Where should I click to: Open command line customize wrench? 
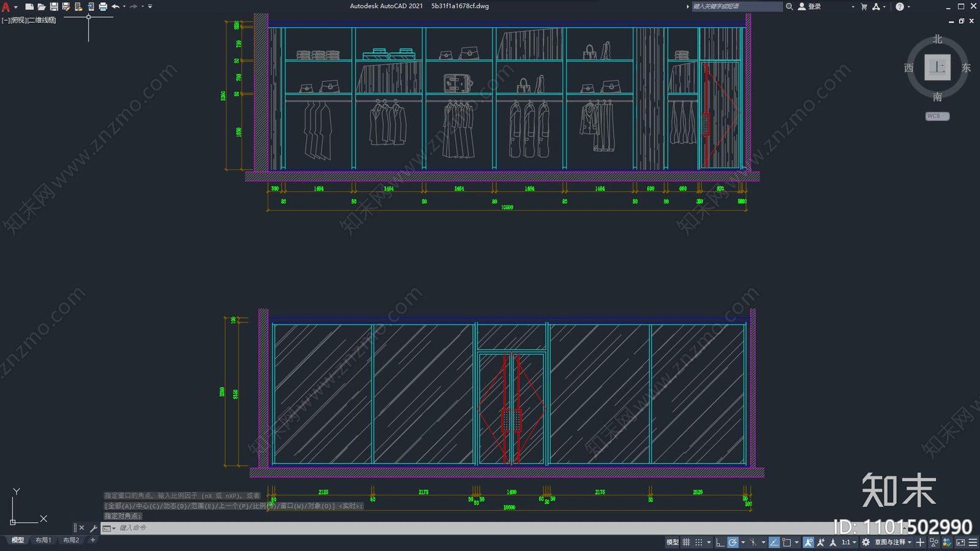(93, 528)
